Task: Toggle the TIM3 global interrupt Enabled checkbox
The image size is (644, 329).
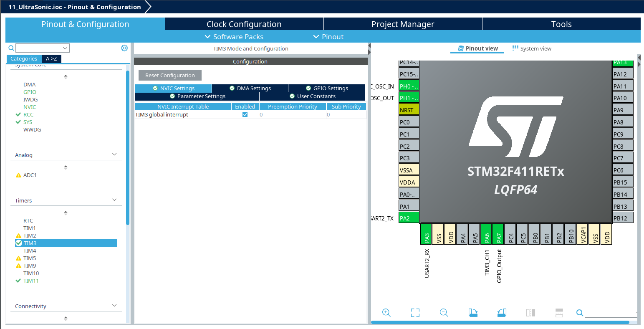Action: click(x=245, y=114)
